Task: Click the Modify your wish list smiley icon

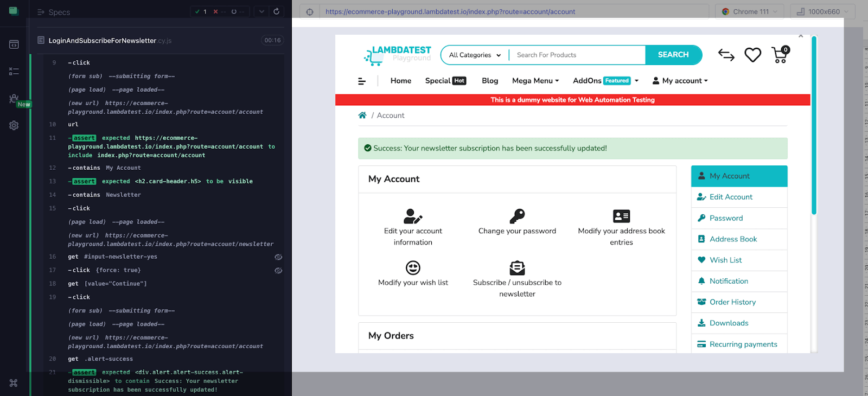Action: click(x=413, y=267)
